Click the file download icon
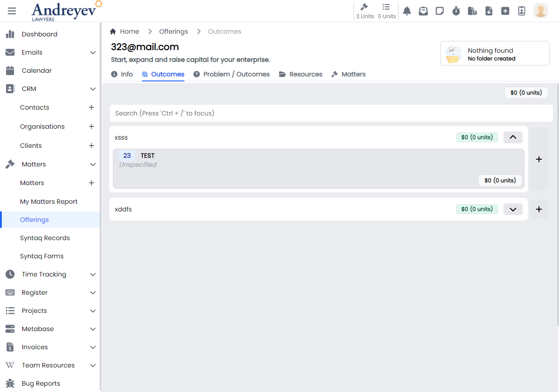 [x=489, y=11]
